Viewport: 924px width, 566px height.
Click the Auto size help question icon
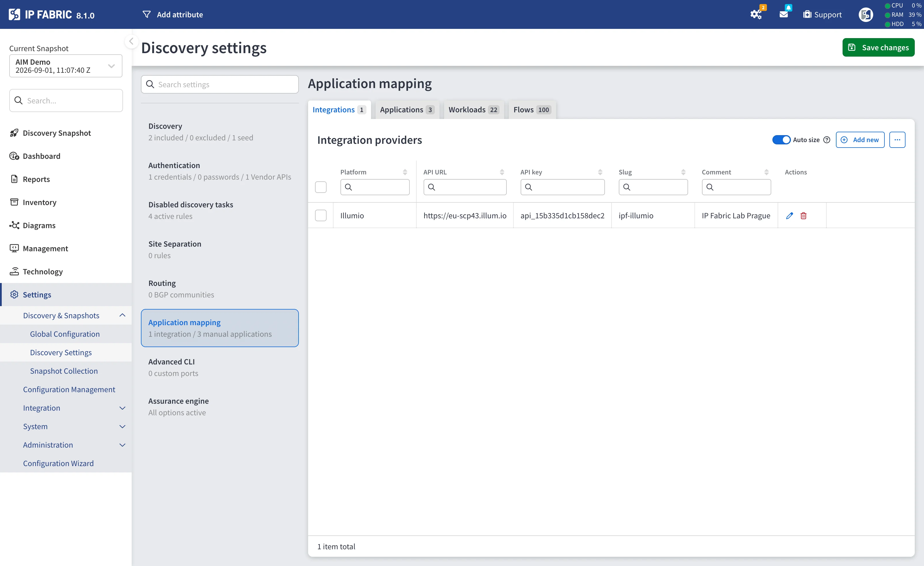[827, 139]
